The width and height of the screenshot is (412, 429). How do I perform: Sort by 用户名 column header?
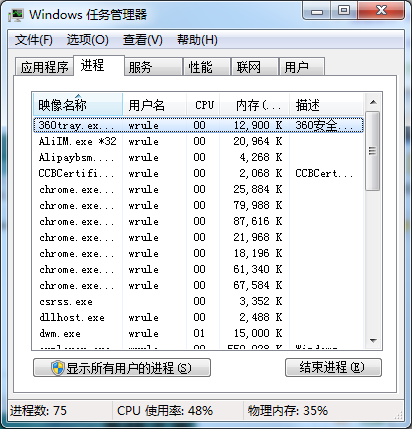point(155,105)
